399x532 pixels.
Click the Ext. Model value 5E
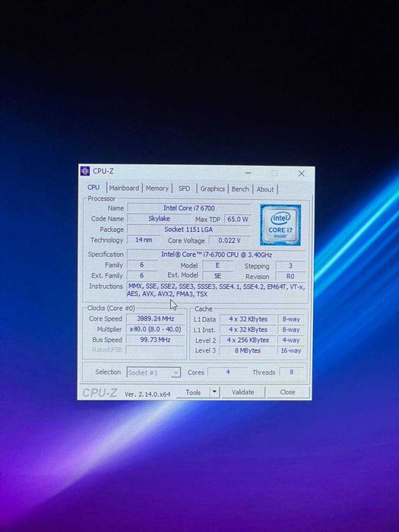coord(217,276)
